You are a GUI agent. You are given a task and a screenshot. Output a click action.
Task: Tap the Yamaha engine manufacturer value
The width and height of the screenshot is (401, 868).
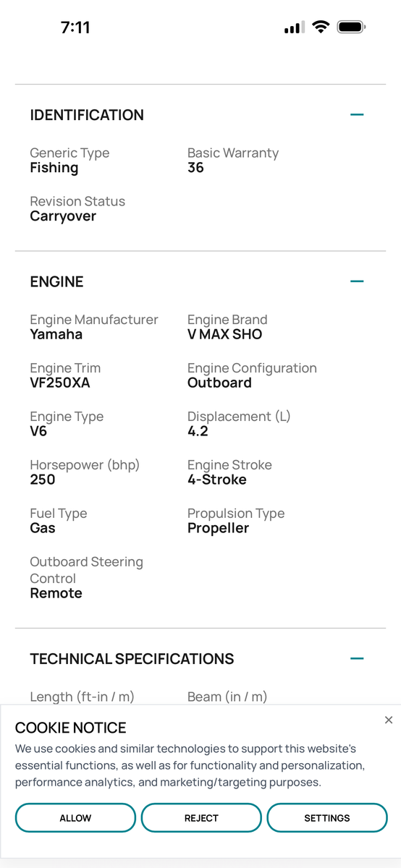(56, 334)
